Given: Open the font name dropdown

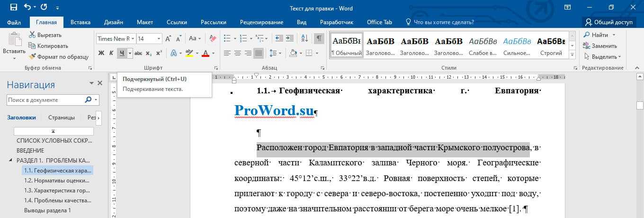Looking at the screenshot, I should tap(134, 38).
